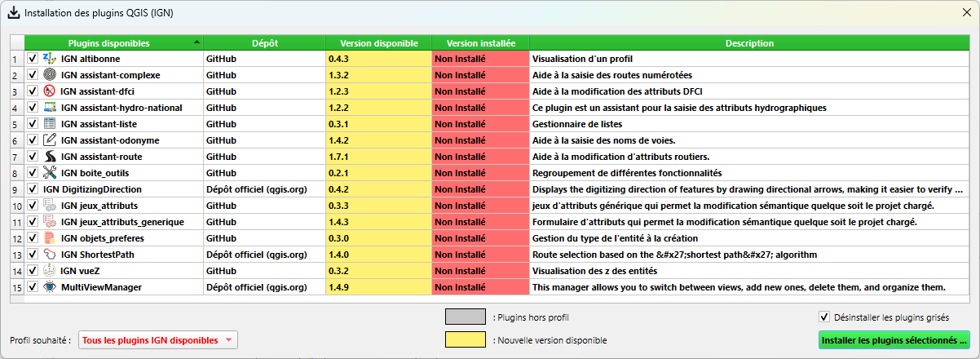The image size is (980, 359).
Task: Click the MultiViewManager eye icon
Action: (50, 286)
